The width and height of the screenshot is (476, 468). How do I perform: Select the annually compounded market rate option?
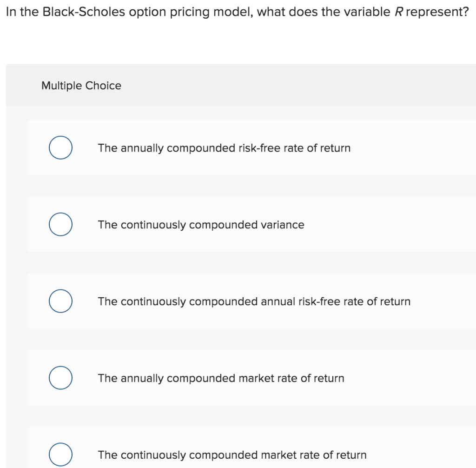pyautogui.click(x=60, y=378)
